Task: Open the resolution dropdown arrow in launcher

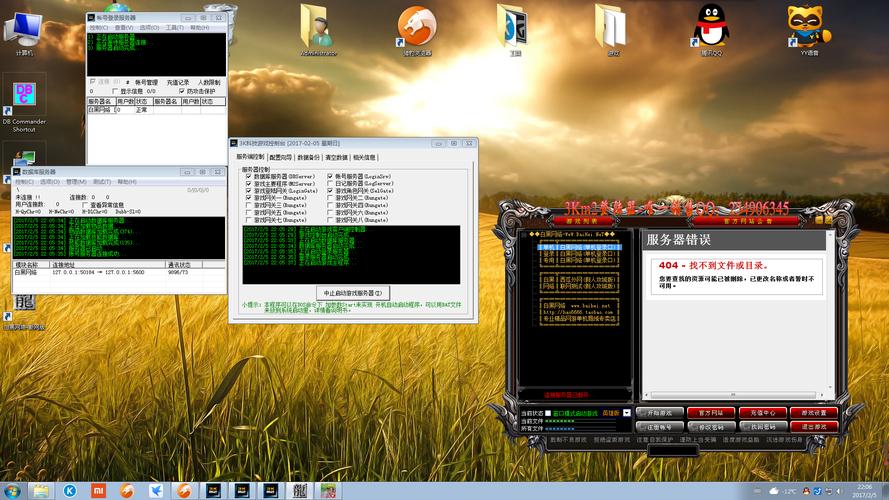Action: tap(626, 412)
